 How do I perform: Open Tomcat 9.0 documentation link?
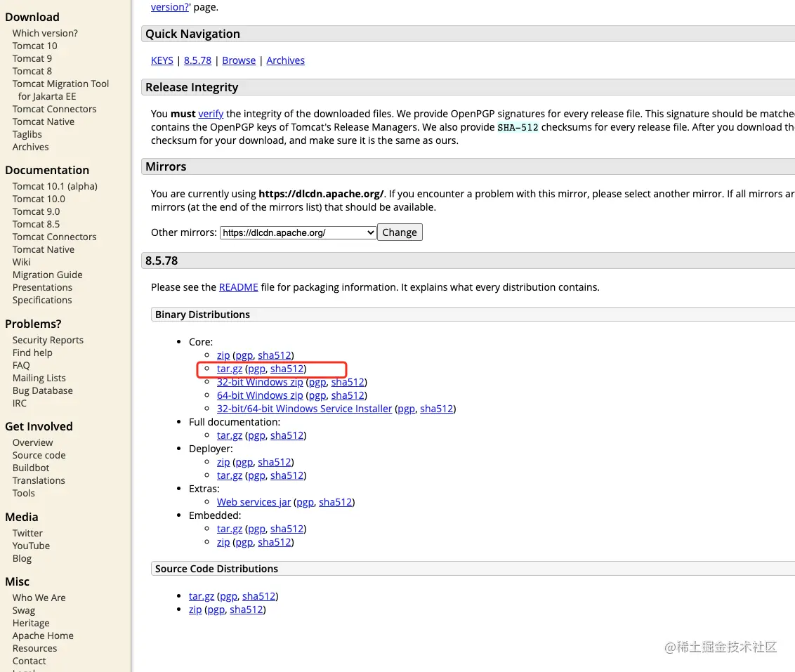click(36, 211)
